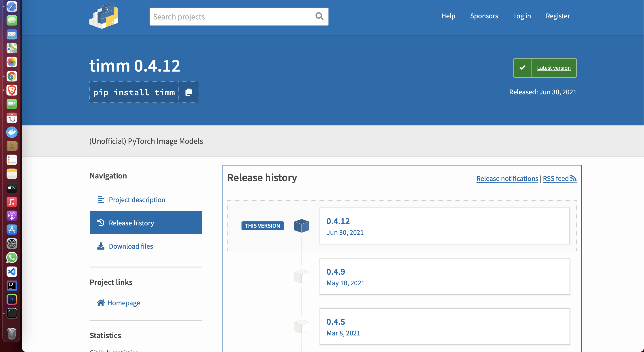Image resolution: width=644 pixels, height=352 pixels.
Task: Click the blue cube for version 0.4.12
Action: pos(301,226)
